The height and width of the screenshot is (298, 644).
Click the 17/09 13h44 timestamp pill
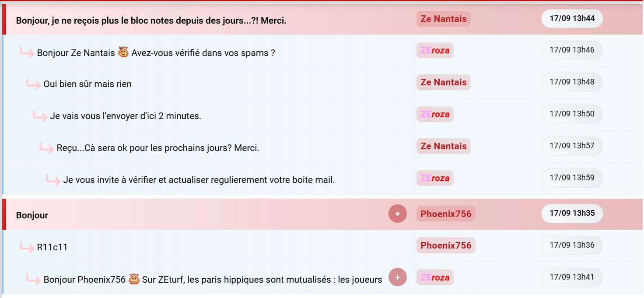[x=572, y=18]
